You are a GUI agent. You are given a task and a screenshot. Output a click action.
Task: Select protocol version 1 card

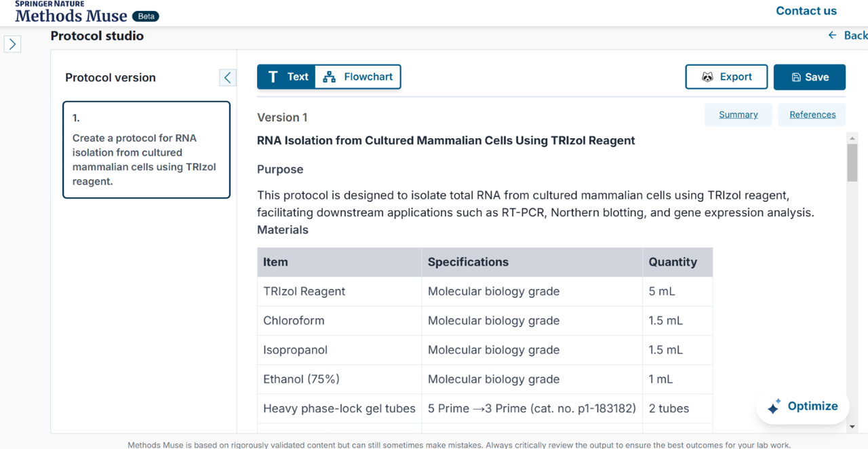point(146,150)
